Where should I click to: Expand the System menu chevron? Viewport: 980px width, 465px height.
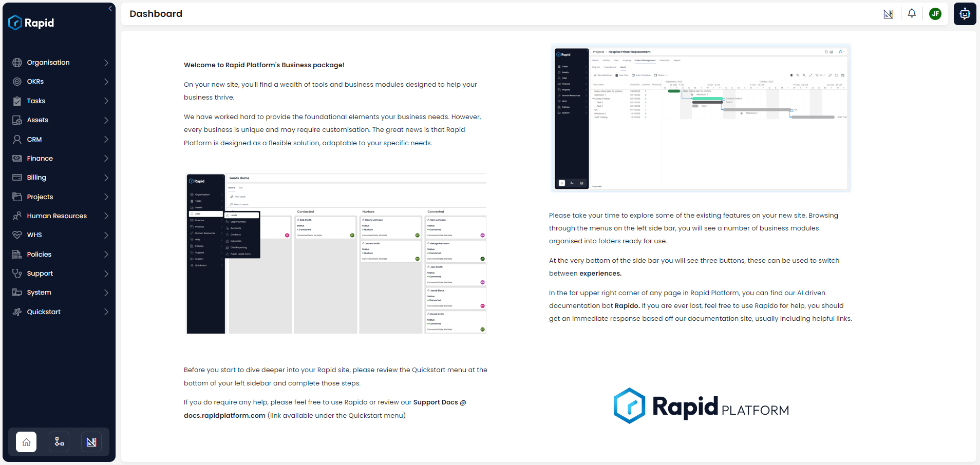pos(106,293)
